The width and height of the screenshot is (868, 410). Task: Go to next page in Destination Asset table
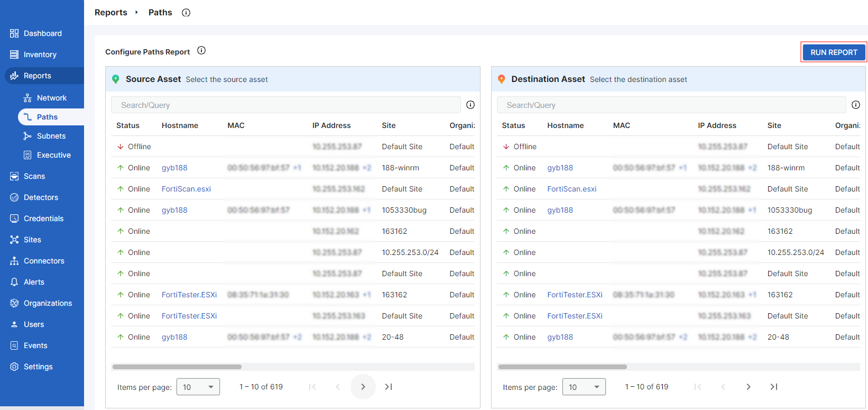[x=749, y=387]
